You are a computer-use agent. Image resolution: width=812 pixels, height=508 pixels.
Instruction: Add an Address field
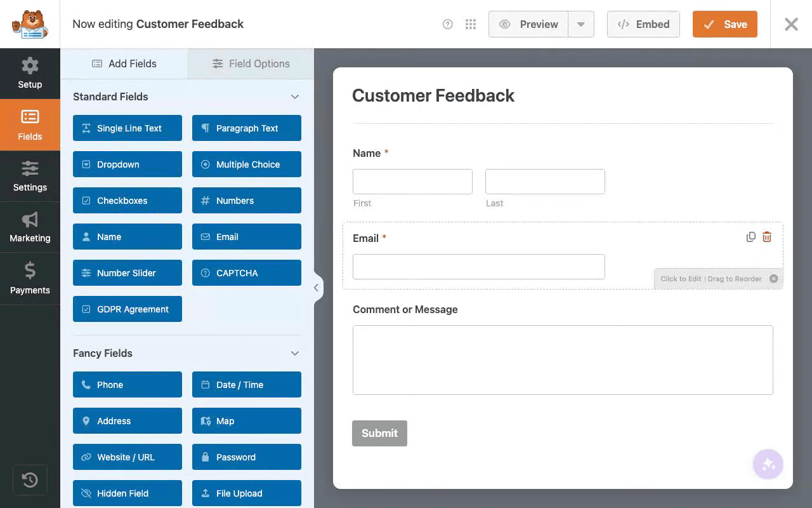click(128, 421)
